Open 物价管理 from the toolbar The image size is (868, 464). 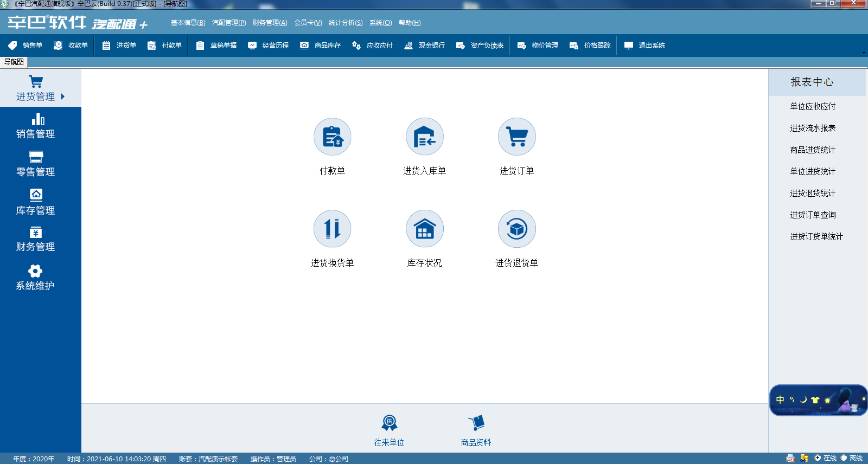[538, 46]
